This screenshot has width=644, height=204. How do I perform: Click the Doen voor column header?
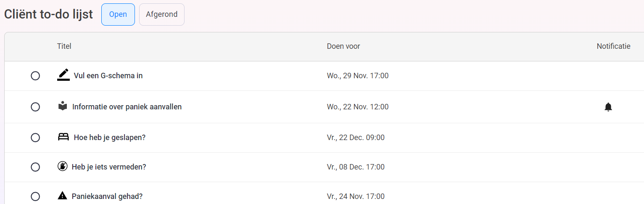(343, 46)
